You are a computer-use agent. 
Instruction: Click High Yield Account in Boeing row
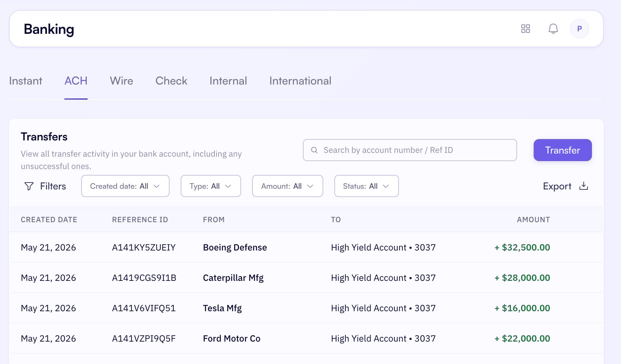[383, 247]
